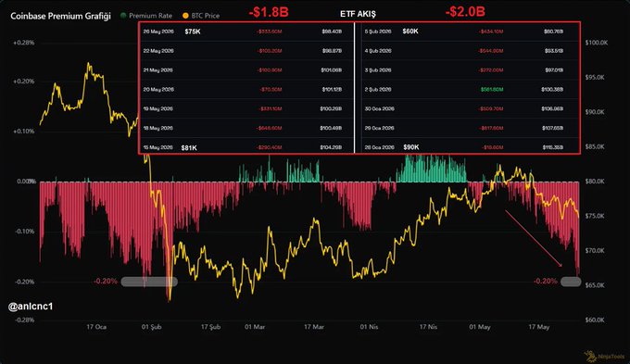Click the $60K price label in table

pyautogui.click(x=410, y=31)
